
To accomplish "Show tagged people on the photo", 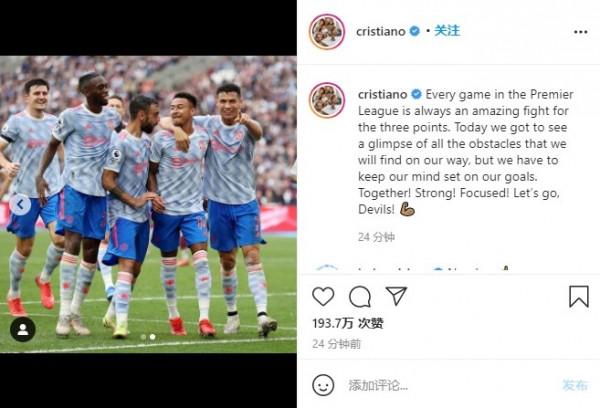I will coord(23,330).
